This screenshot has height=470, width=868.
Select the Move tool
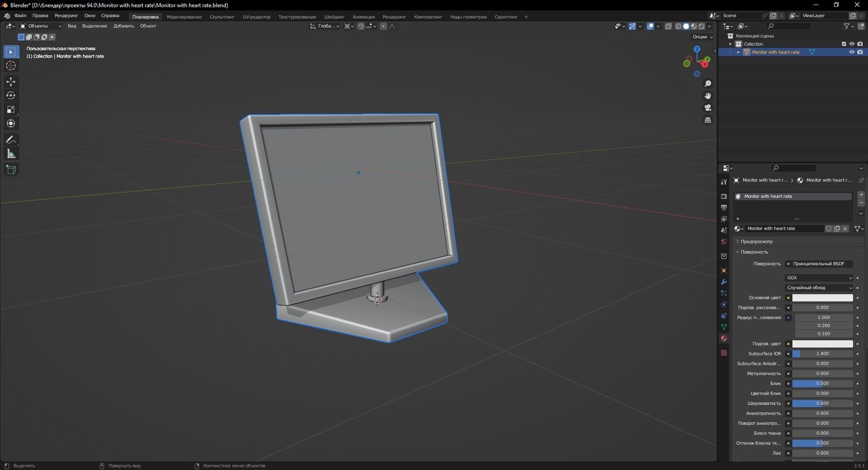click(x=11, y=81)
